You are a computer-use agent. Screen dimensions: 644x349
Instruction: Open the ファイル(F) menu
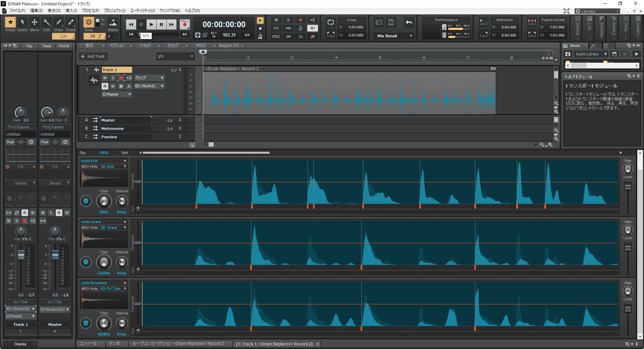17,11
